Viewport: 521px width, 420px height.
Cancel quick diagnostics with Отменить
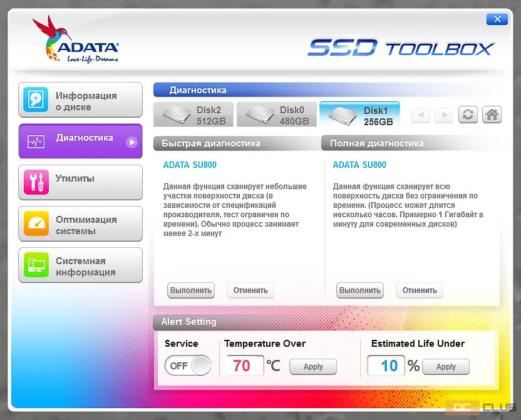click(250, 290)
